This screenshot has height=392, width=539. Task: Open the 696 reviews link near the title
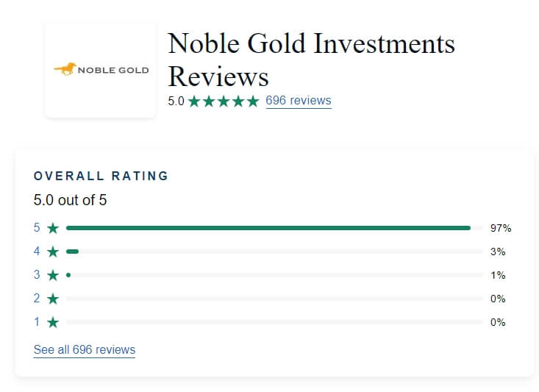click(298, 101)
